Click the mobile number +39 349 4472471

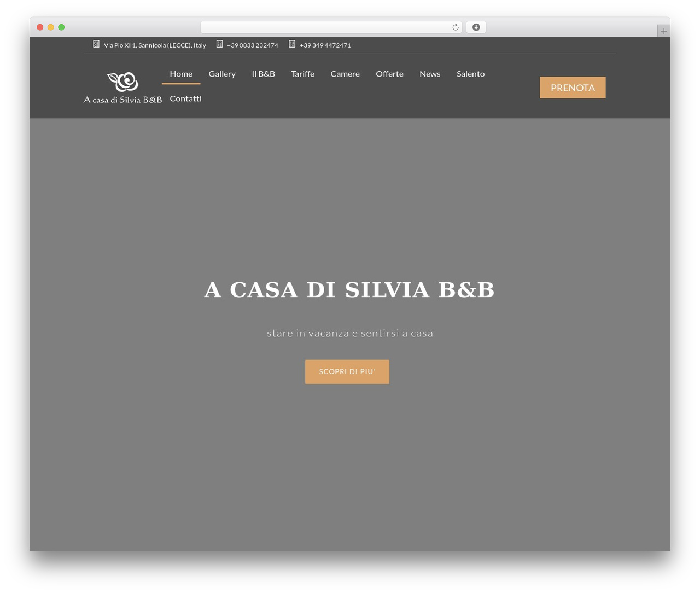325,45
